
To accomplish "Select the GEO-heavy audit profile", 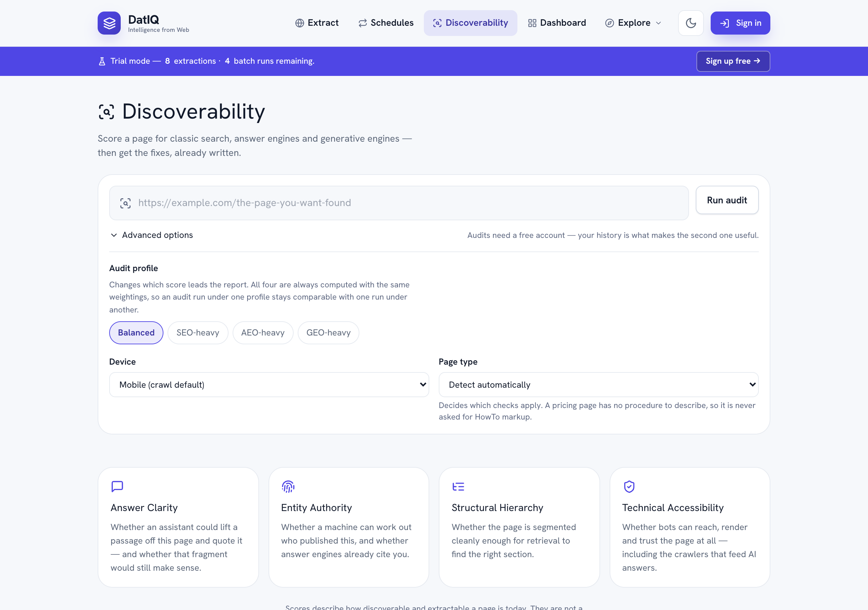I will (328, 332).
